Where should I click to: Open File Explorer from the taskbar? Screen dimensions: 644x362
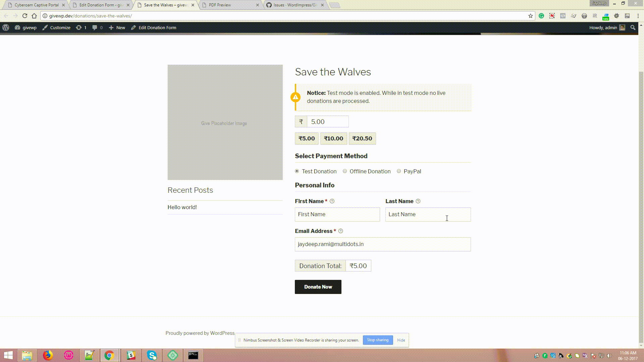coord(27,355)
